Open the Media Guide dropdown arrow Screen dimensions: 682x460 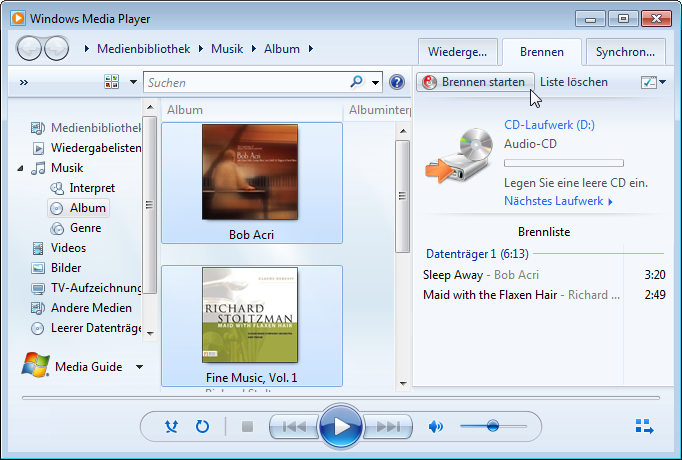click(x=139, y=367)
